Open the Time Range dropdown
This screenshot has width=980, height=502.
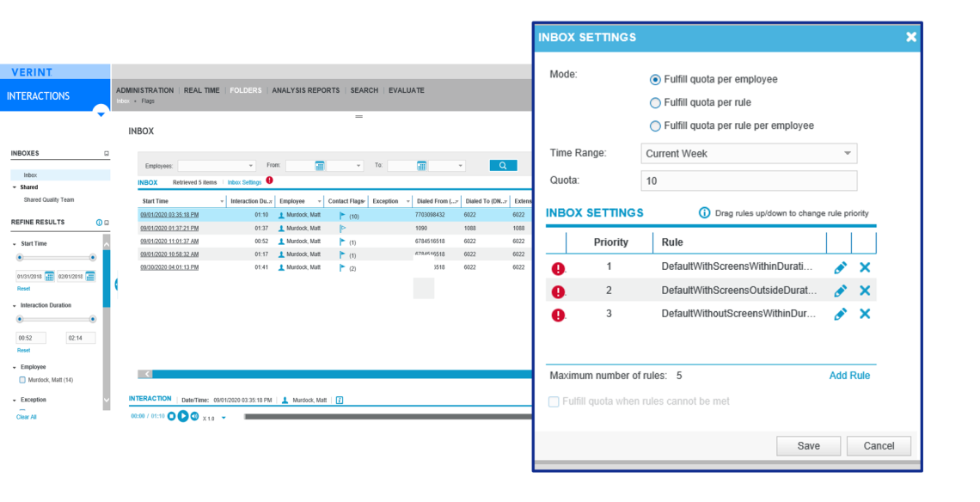click(749, 154)
